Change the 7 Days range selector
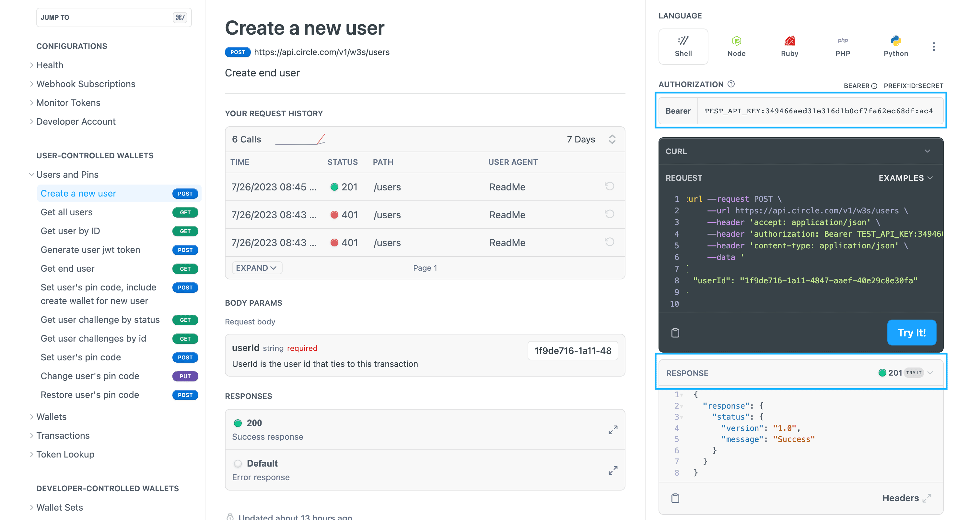980x520 pixels. (x=591, y=139)
